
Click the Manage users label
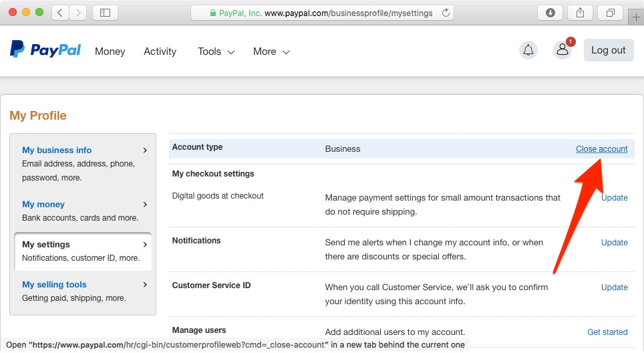tap(199, 330)
